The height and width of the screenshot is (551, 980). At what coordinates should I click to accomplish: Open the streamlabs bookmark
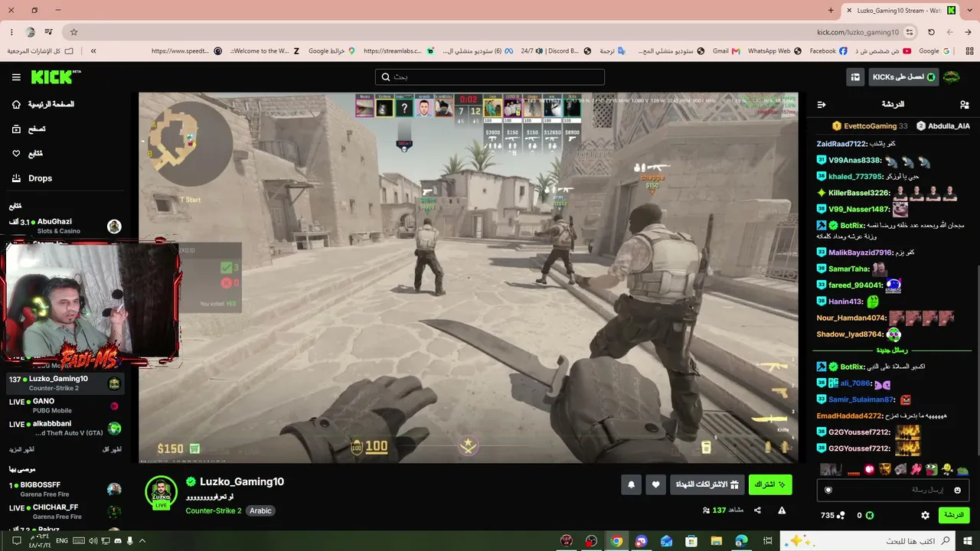click(x=399, y=51)
